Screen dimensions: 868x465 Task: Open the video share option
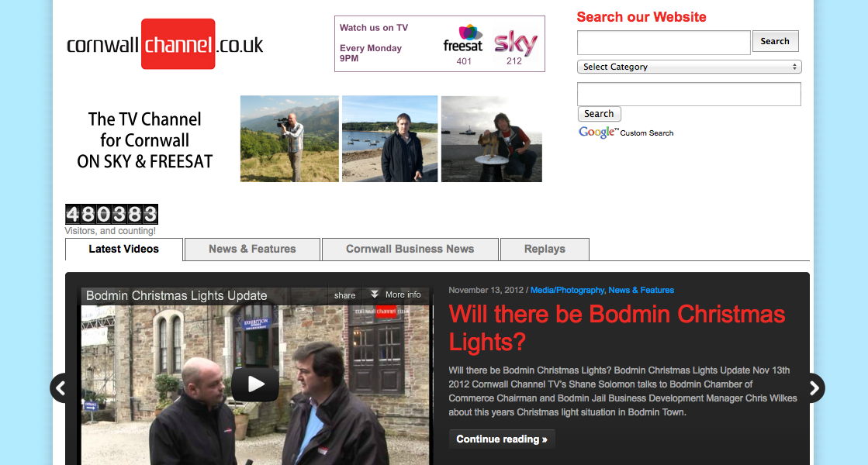pos(345,295)
